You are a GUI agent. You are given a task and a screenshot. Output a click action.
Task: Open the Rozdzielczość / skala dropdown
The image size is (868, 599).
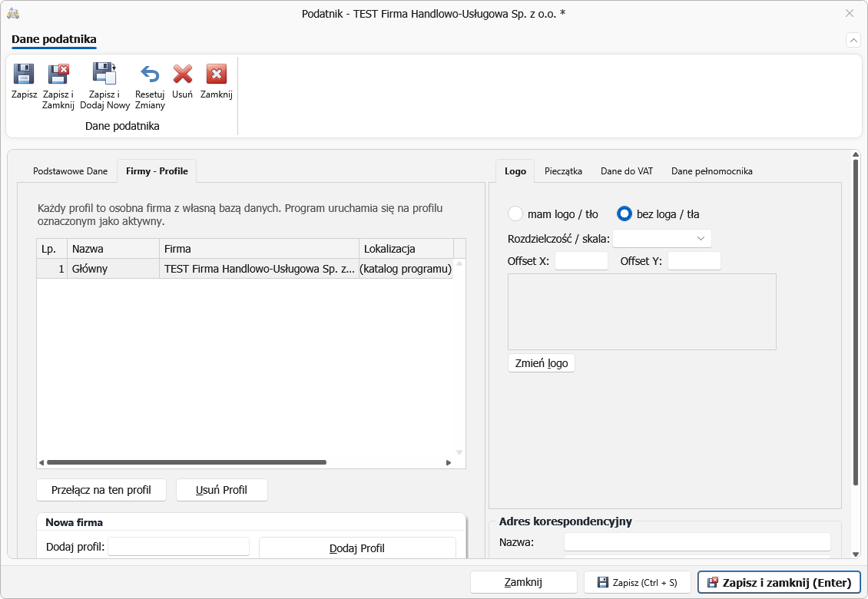pyautogui.click(x=661, y=239)
